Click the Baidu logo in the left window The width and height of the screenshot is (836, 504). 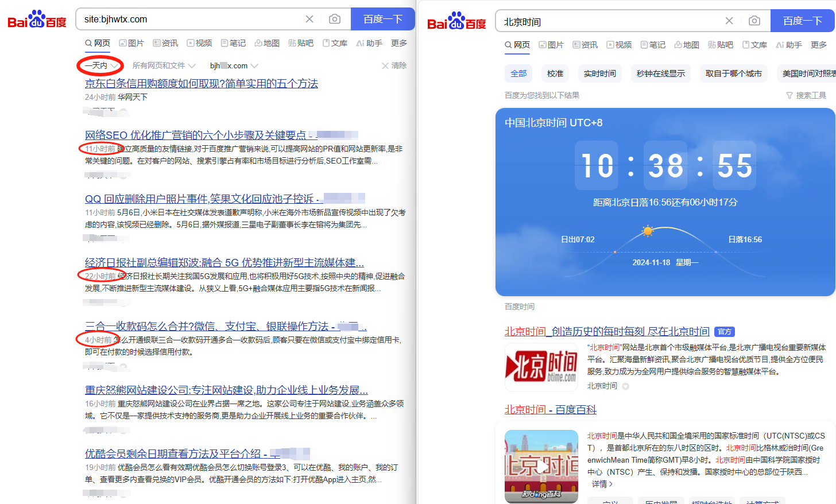pyautogui.click(x=37, y=20)
